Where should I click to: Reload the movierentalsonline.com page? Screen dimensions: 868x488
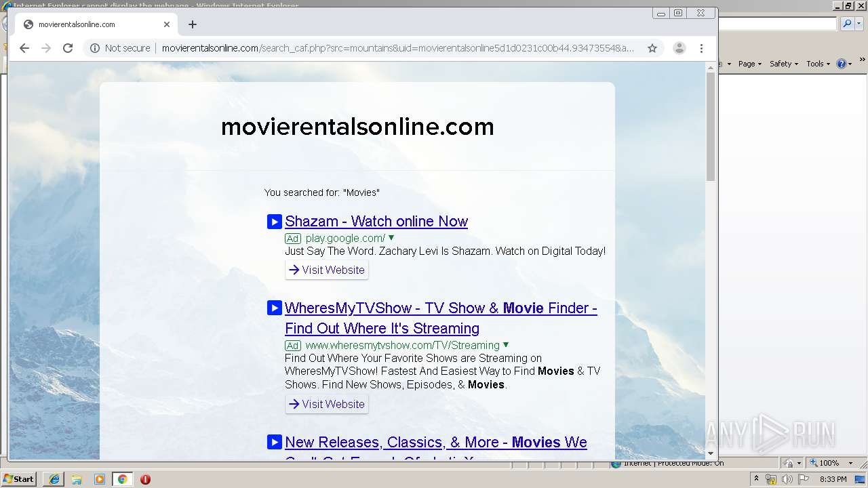(68, 48)
